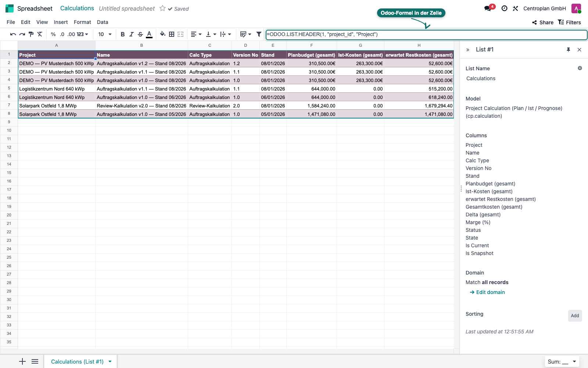
Task: Open the Calculations sheet tab dropdown arrow
Action: coord(110,361)
